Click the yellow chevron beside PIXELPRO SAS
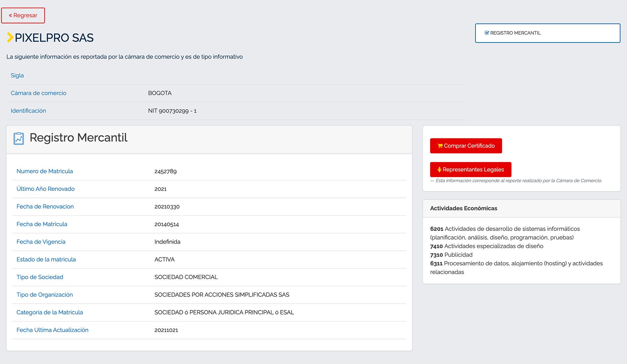Viewport: 627px width, 364px height. coord(10,37)
